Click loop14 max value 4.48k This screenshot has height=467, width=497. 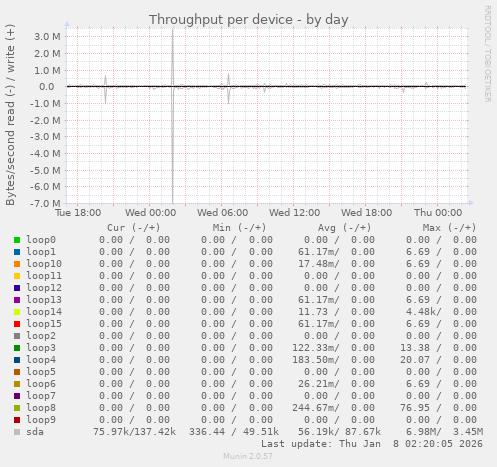[x=420, y=312]
